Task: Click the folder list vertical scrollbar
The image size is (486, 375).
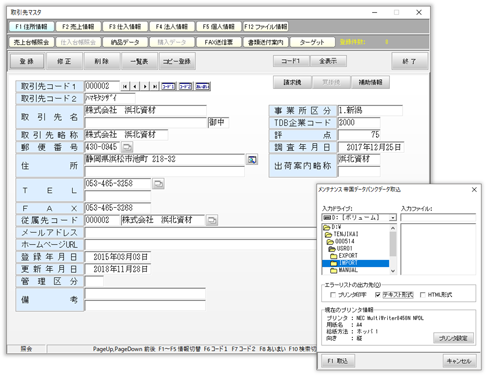Action: (x=393, y=249)
